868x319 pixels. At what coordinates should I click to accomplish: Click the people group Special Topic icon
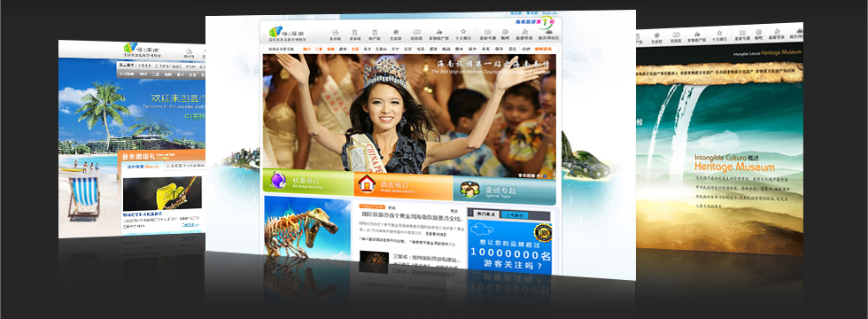(469, 190)
